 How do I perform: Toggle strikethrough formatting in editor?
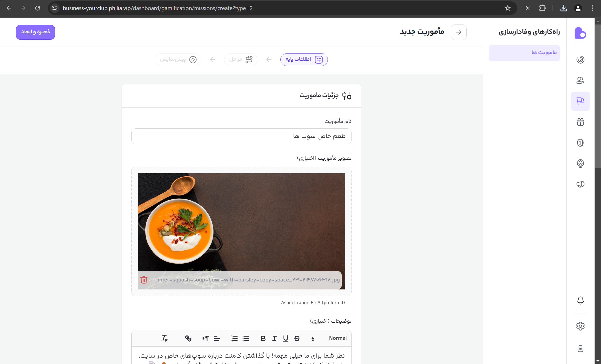[x=297, y=338]
